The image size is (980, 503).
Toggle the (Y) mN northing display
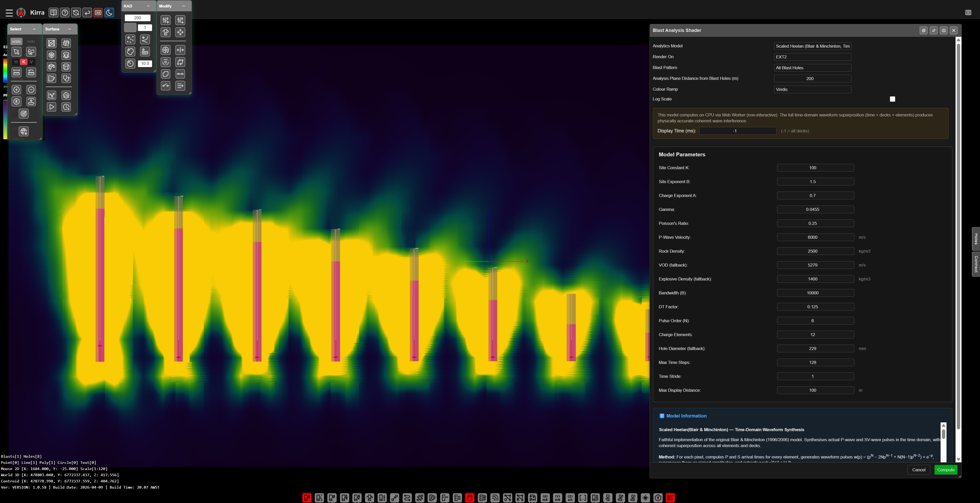click(557, 498)
